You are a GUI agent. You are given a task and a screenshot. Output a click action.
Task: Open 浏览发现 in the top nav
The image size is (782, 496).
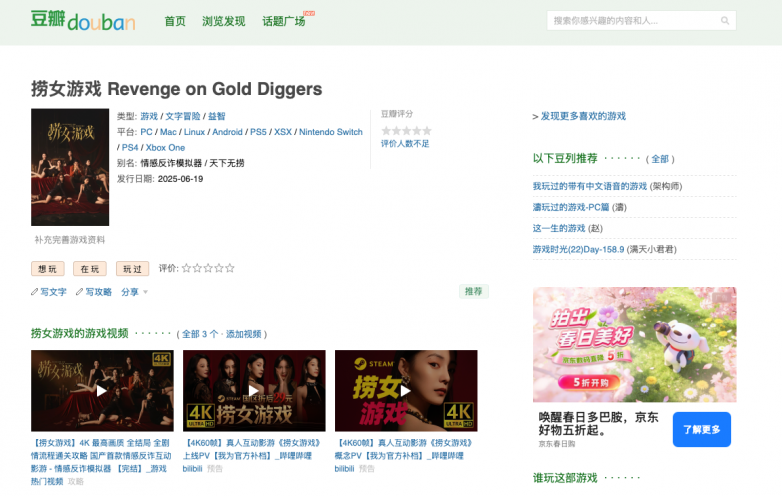coord(224,21)
